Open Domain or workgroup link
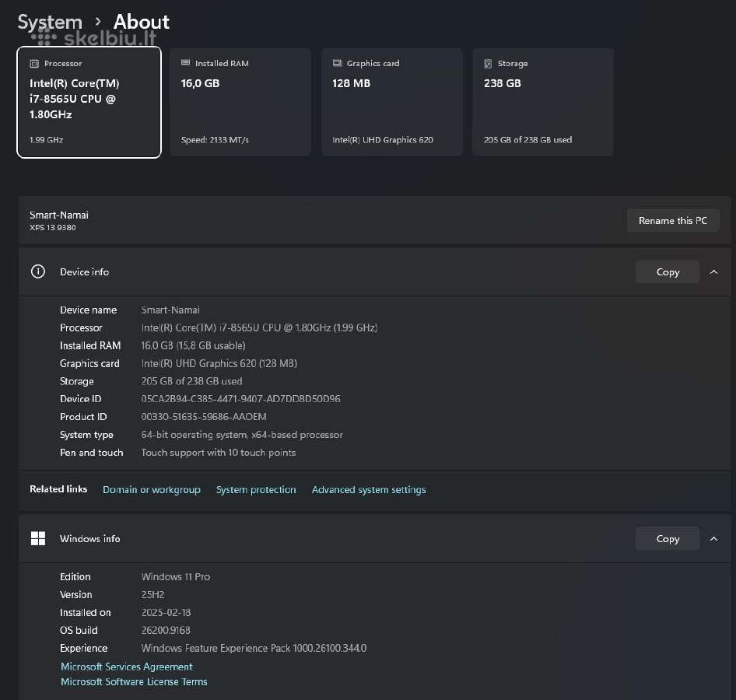This screenshot has width=736, height=700. tap(152, 489)
